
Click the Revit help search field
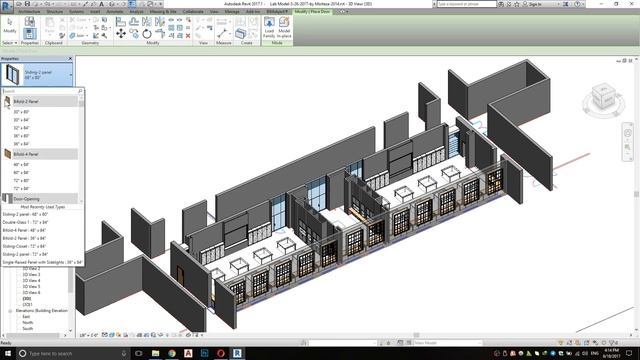(467, 4)
